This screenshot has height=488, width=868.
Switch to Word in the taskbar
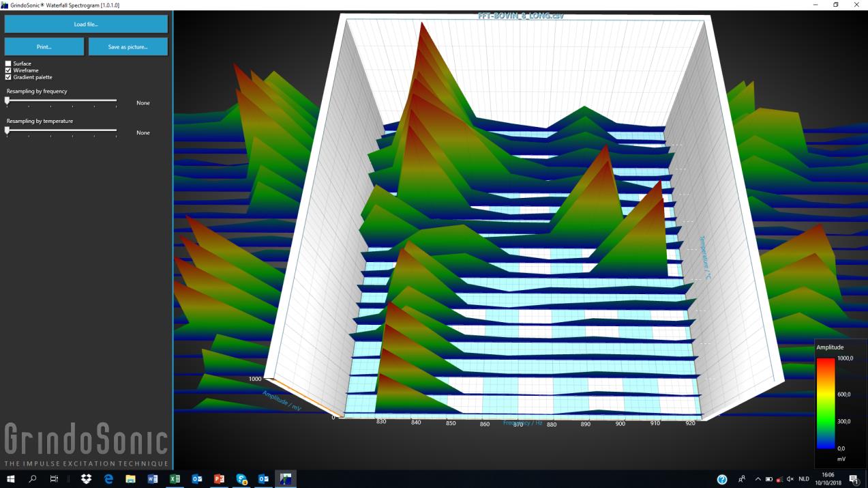coord(153,479)
